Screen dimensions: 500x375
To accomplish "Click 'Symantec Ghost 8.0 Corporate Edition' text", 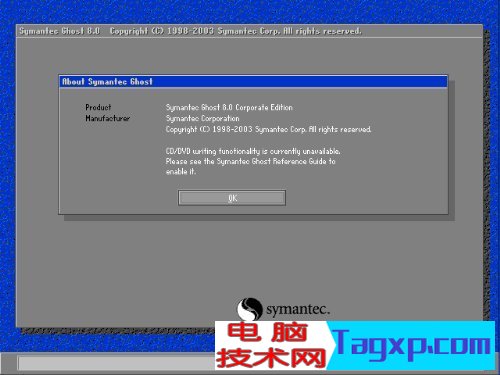I will pos(229,107).
